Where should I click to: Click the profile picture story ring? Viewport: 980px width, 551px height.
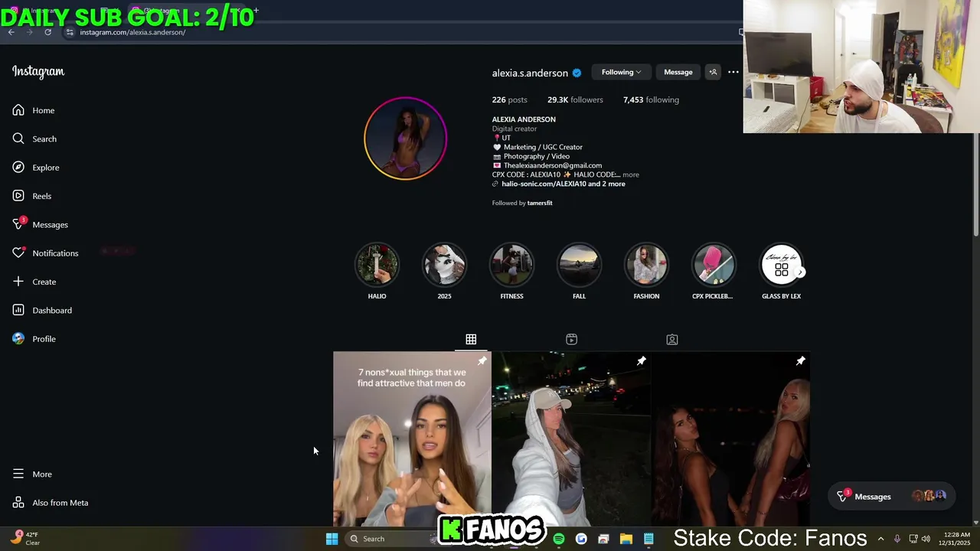[405, 139]
